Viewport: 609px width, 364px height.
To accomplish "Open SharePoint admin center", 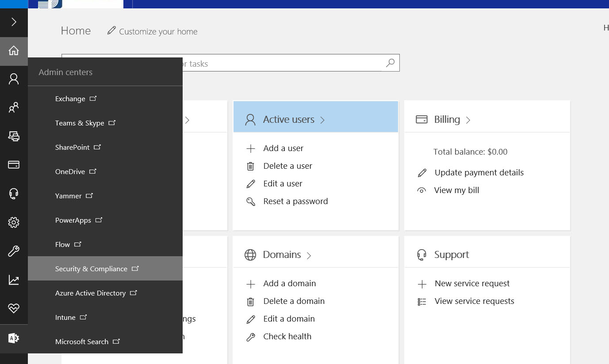I will pos(105,147).
